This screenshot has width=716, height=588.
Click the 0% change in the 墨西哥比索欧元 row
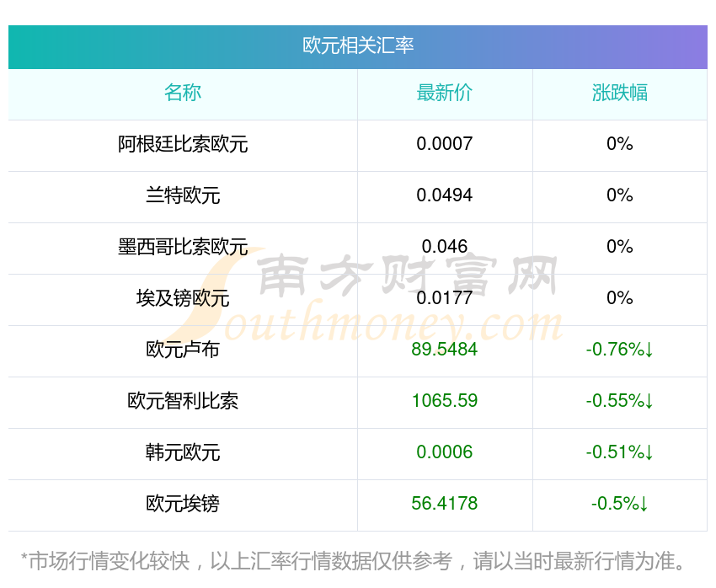tap(620, 247)
